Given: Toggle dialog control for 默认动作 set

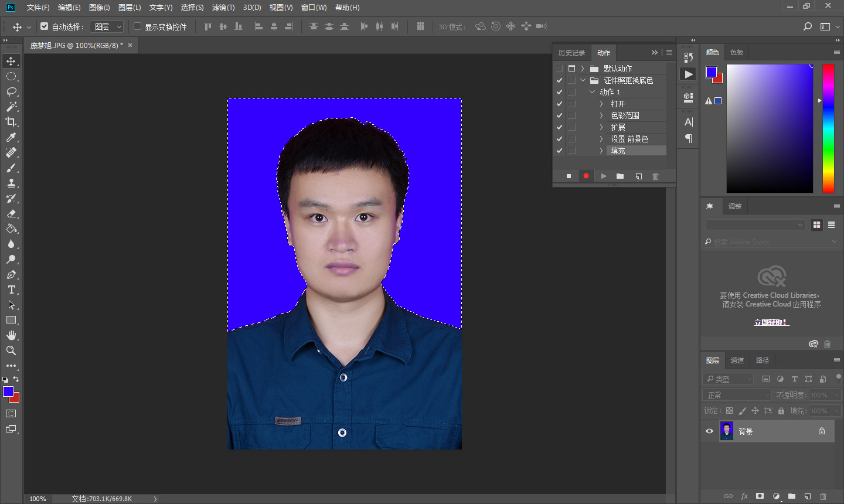Looking at the screenshot, I should pos(571,69).
